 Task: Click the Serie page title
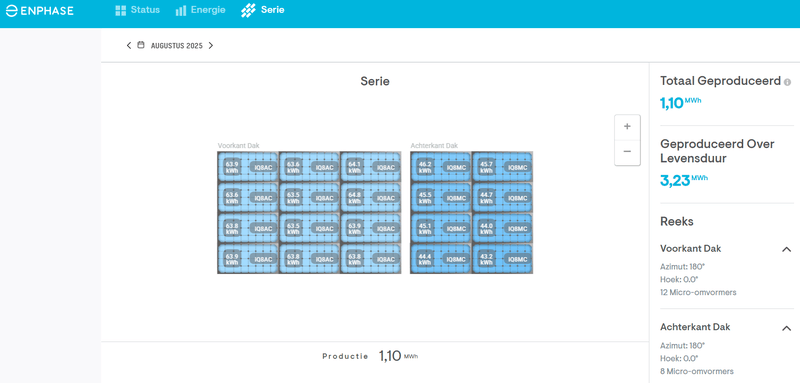(x=375, y=81)
